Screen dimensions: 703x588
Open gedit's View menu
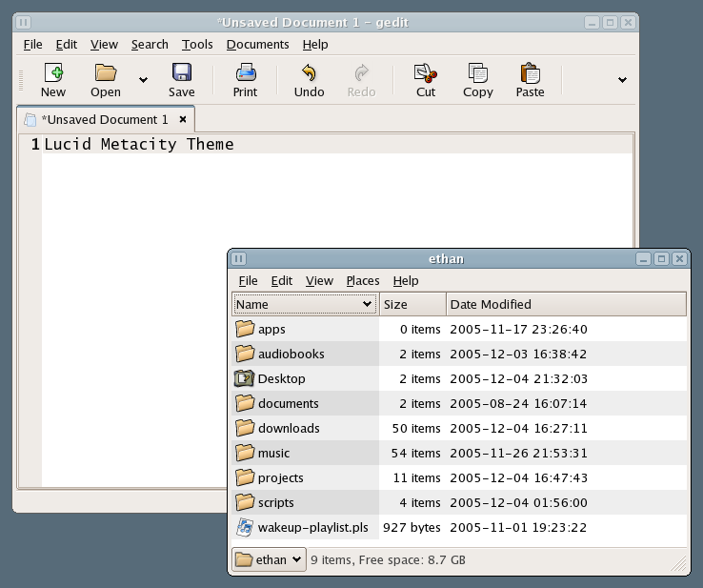coord(104,45)
